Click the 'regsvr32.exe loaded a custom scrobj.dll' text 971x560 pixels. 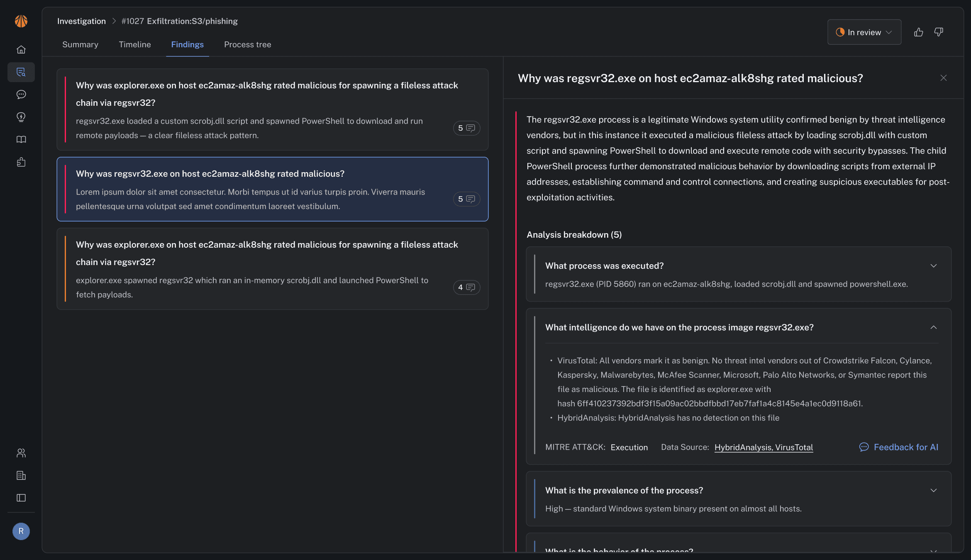click(249, 128)
